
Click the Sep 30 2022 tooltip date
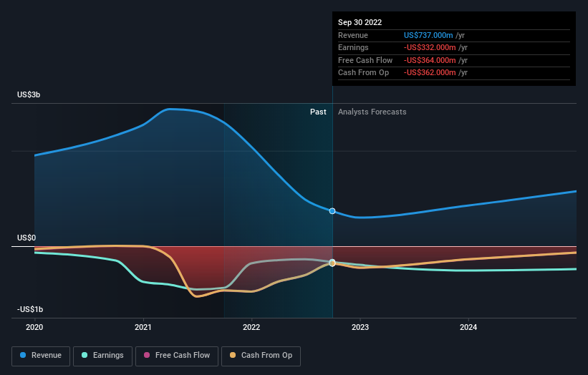pos(360,22)
